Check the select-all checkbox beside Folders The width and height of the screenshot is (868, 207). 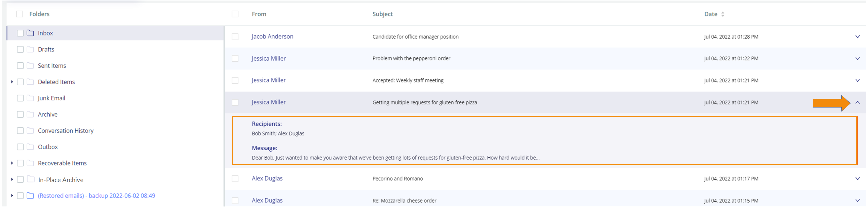(20, 14)
